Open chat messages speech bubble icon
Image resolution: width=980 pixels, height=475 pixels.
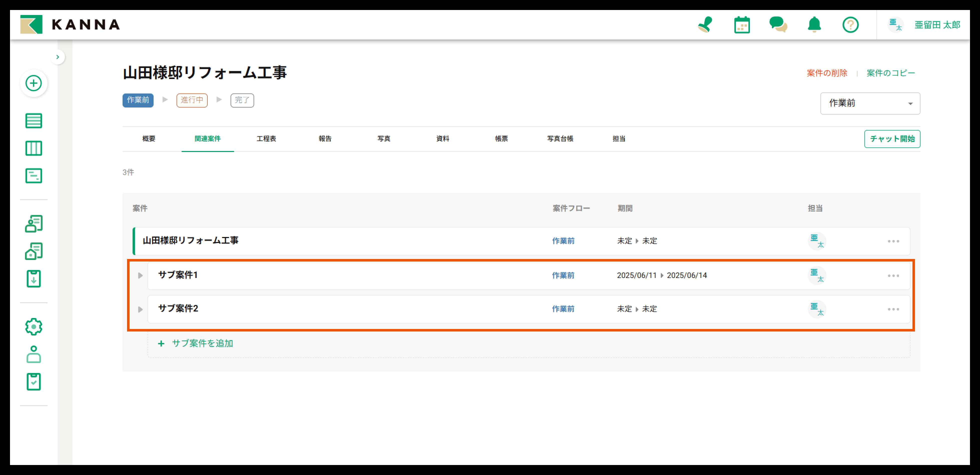click(x=778, y=25)
